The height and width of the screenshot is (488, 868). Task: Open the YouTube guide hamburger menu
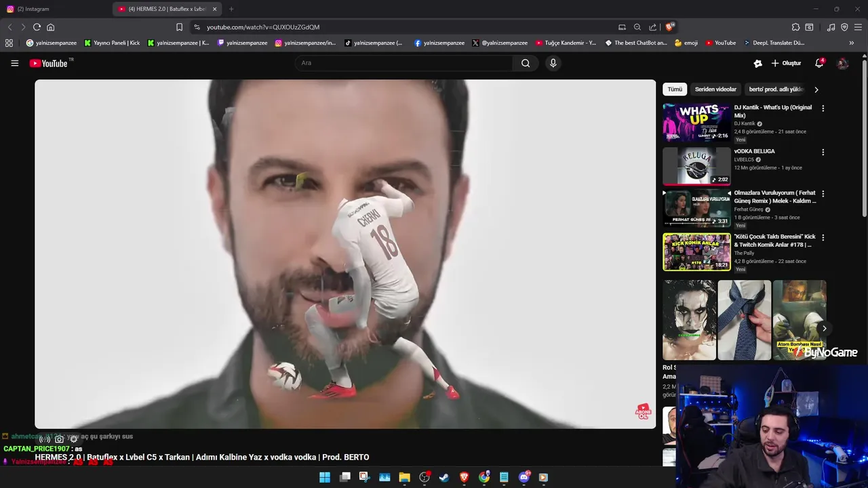(14, 63)
